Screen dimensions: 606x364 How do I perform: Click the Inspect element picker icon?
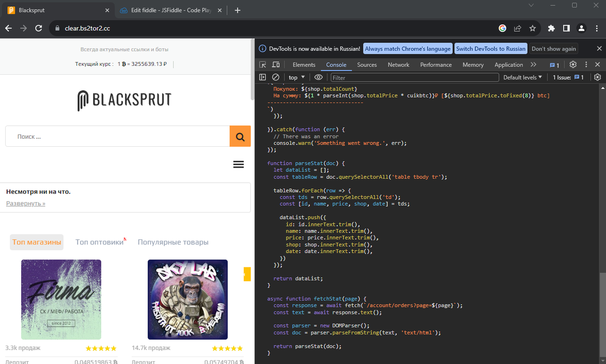(x=263, y=65)
